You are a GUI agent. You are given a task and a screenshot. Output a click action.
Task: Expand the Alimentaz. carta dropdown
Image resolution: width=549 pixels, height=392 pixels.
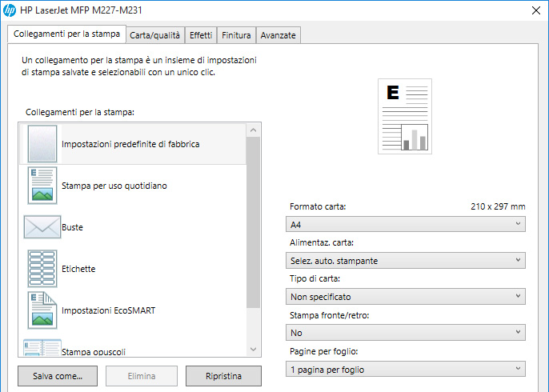406,260
